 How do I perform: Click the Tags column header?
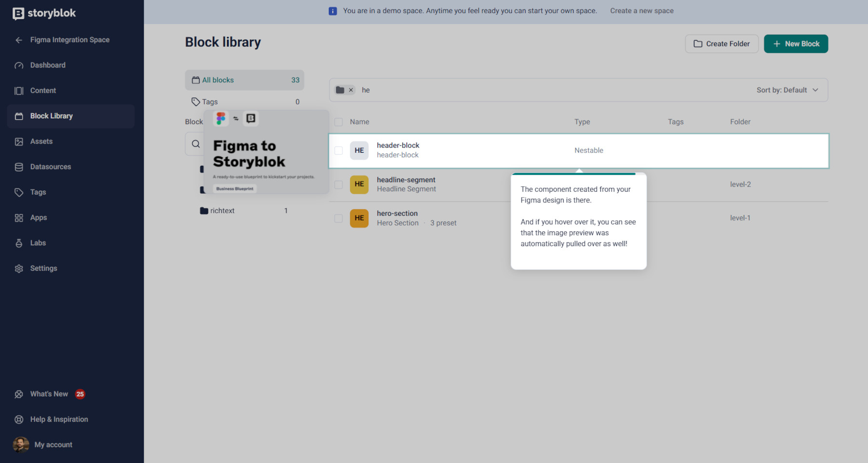(676, 122)
